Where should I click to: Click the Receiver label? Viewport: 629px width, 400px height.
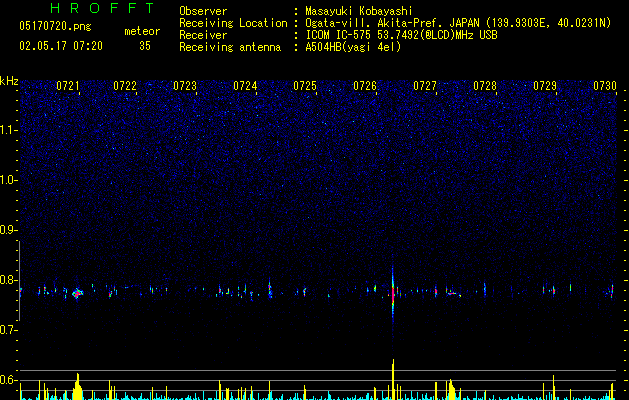(203, 35)
